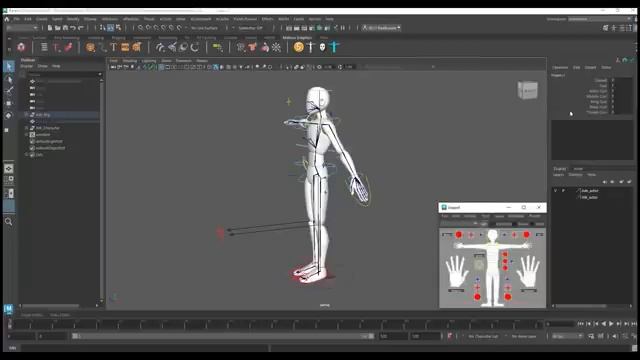Click the four-pane layout icon in left sidebar
The height and width of the screenshot is (360, 640).
[9, 180]
